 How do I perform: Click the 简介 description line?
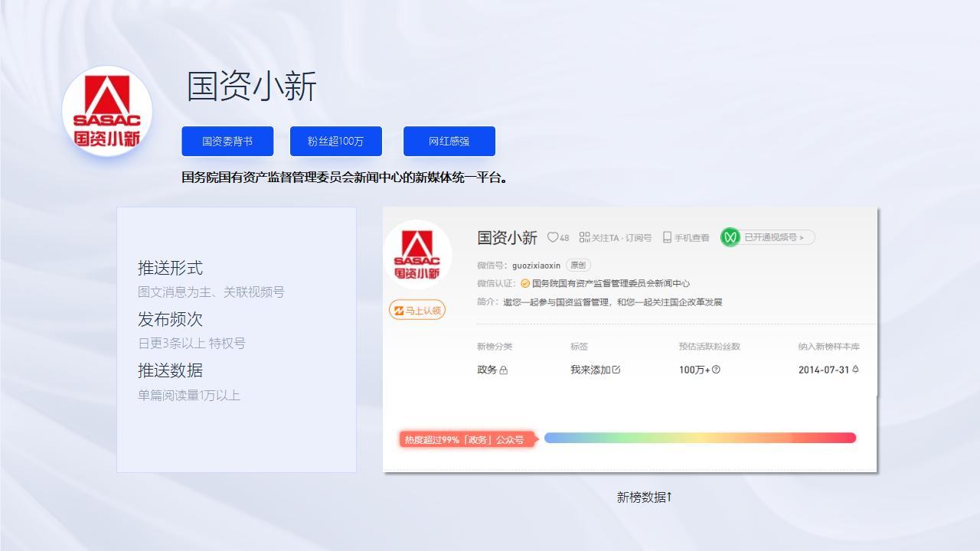pyautogui.click(x=599, y=302)
